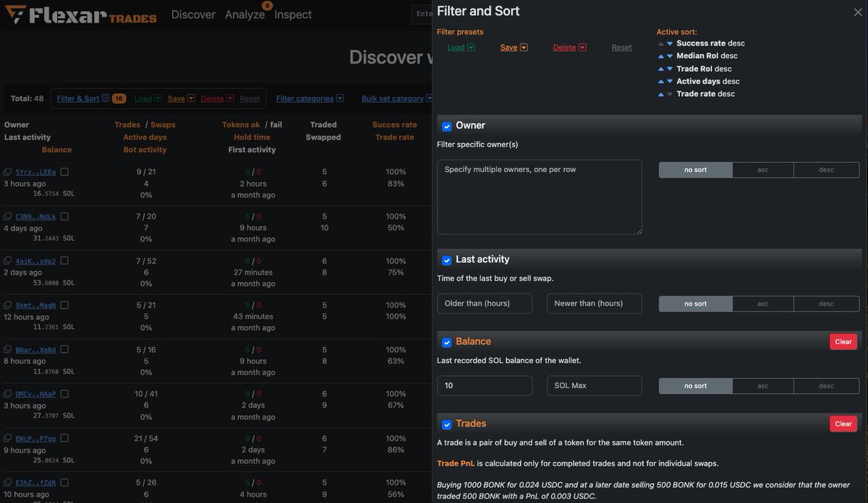
Task: Select the checkbox for owner DMCv..HAaP
Action: (64, 394)
